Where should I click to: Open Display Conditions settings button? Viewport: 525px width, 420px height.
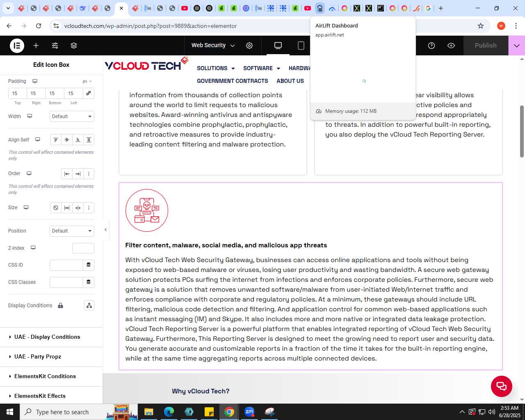89,306
